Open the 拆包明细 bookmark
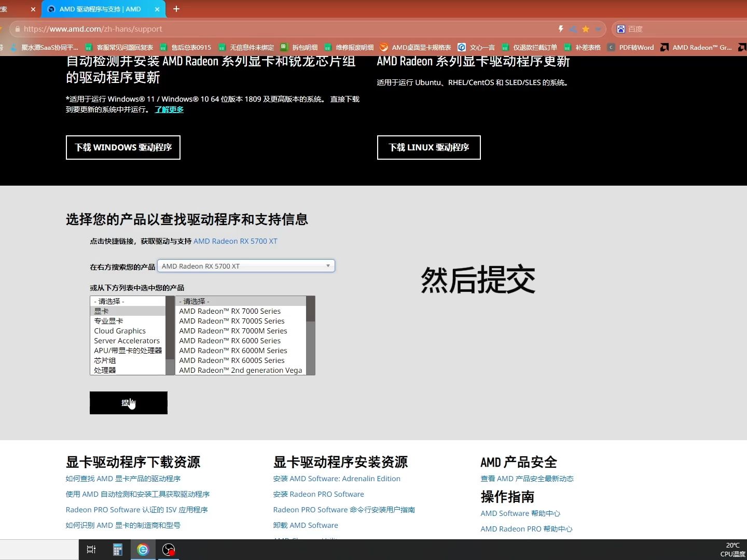747x560 pixels. (x=299, y=47)
